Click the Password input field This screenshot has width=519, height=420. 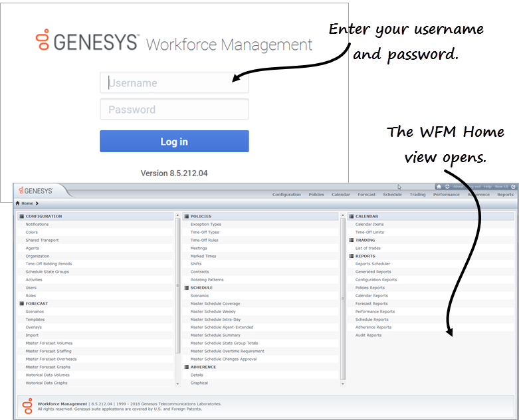[x=174, y=109]
